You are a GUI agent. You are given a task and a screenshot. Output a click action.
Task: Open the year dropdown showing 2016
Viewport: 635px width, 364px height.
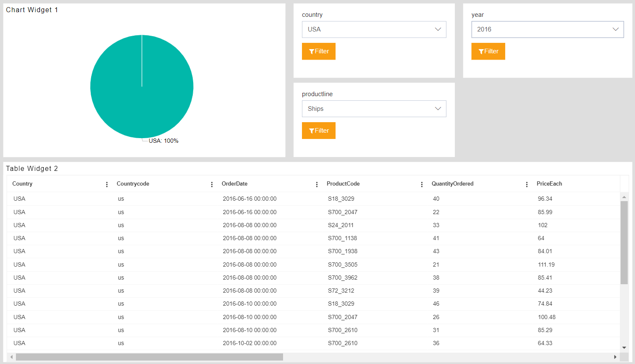coord(548,29)
